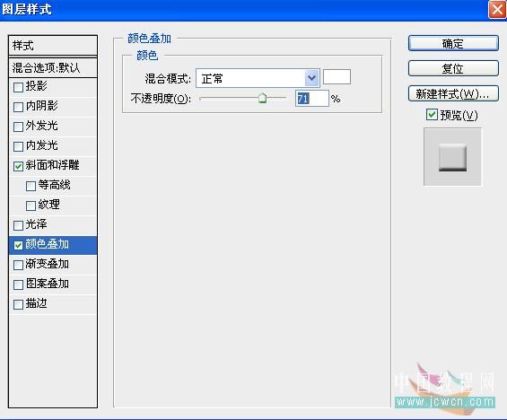
Task: Open the 内阴影 settings label
Action: click(x=41, y=106)
